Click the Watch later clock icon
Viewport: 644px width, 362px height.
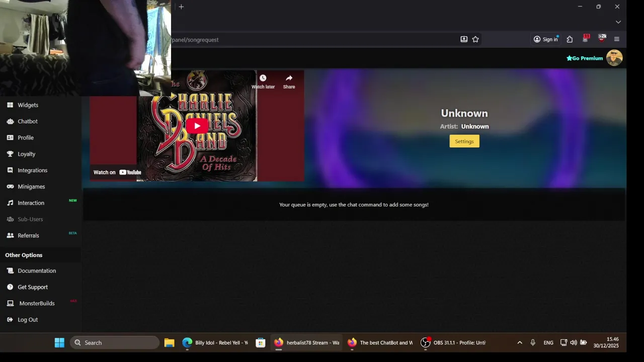click(263, 78)
